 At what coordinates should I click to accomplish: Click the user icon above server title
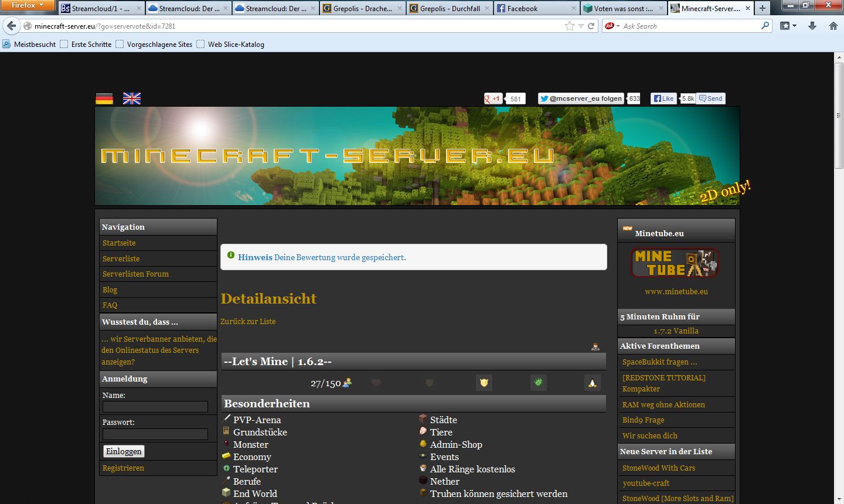[595, 346]
